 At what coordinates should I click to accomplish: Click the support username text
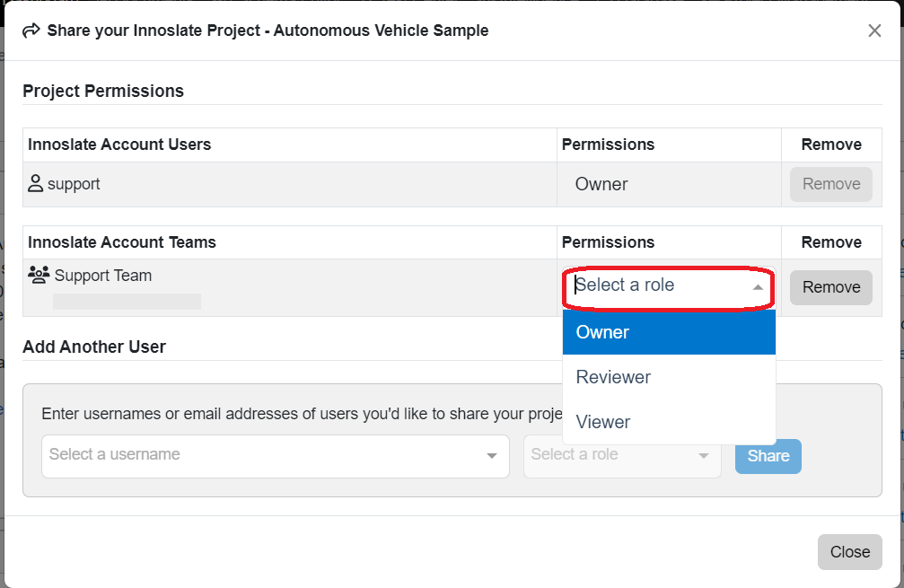click(x=74, y=184)
